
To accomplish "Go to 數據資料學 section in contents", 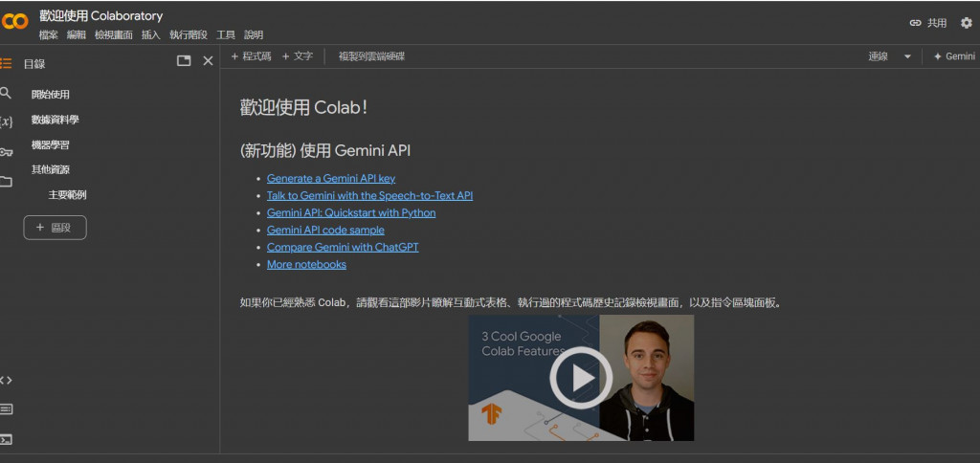I will tap(55, 120).
